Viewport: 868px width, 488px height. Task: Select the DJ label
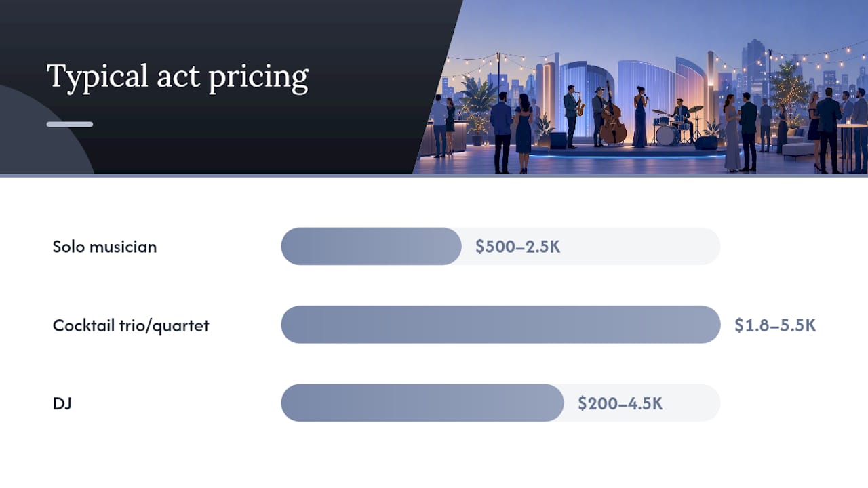click(62, 404)
